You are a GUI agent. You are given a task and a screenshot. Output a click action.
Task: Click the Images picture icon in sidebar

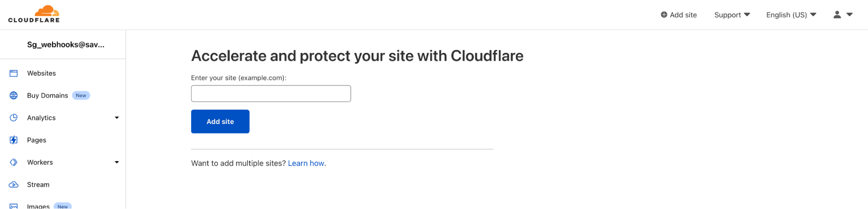pos(14,206)
